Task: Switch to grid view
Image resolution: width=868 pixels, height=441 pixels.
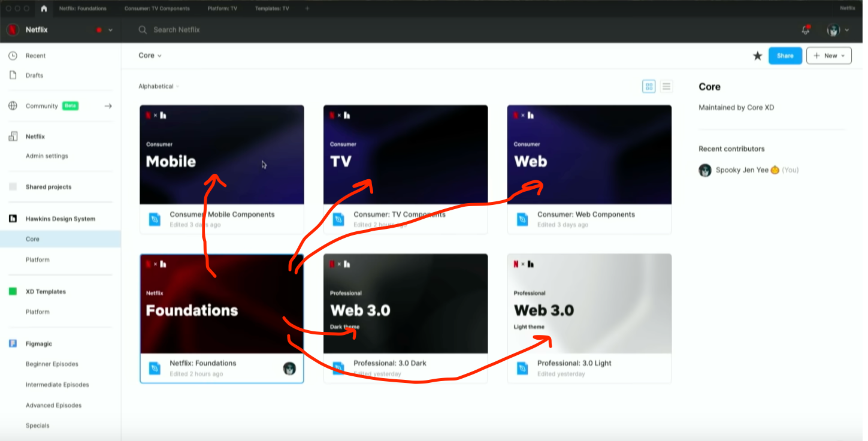Action: coord(649,87)
